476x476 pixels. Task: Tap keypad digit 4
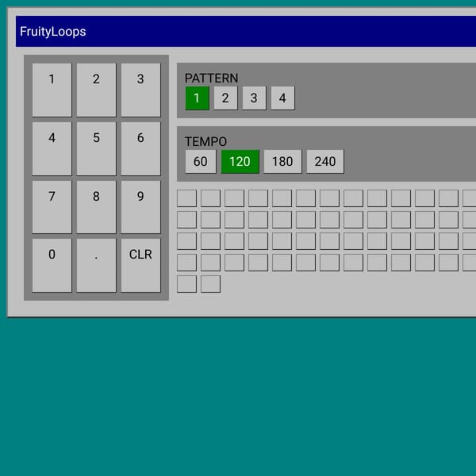52,149
